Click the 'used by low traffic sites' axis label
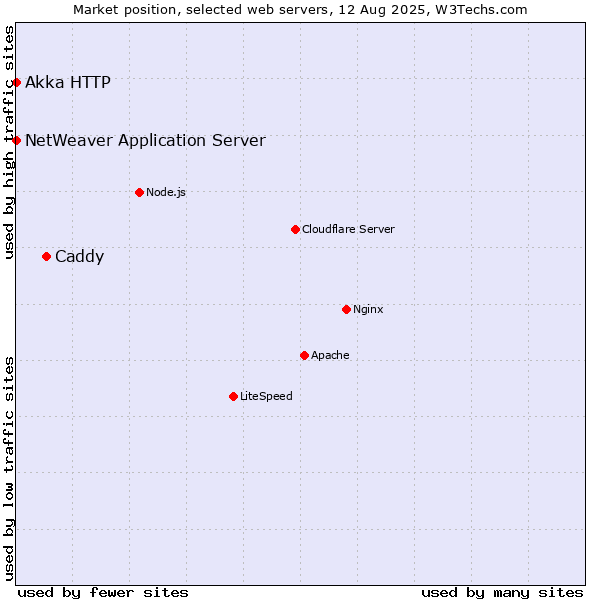 click(x=8, y=469)
